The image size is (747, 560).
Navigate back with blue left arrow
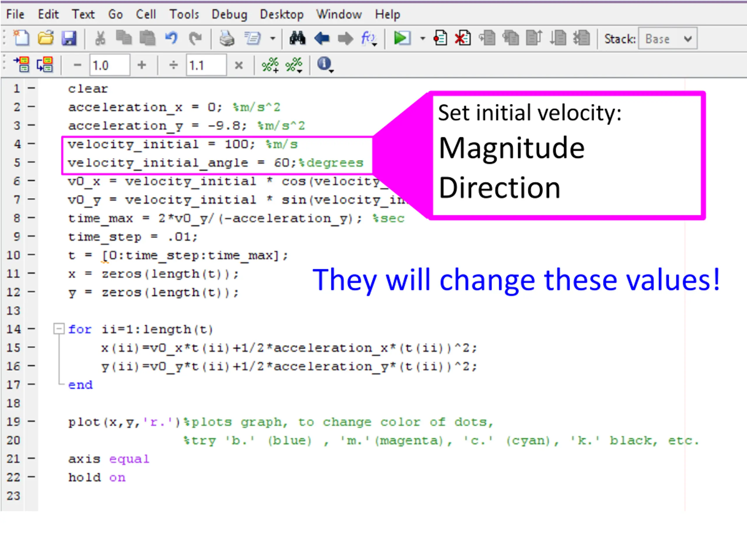pyautogui.click(x=322, y=38)
